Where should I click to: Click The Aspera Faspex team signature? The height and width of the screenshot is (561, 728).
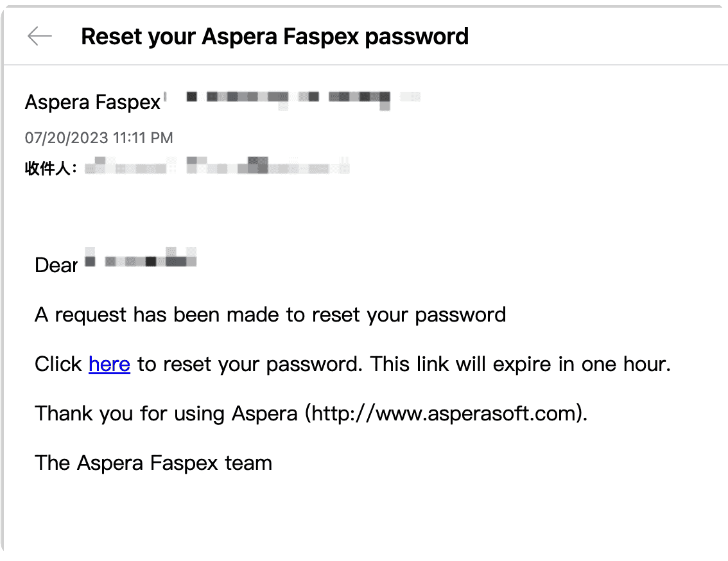(153, 463)
